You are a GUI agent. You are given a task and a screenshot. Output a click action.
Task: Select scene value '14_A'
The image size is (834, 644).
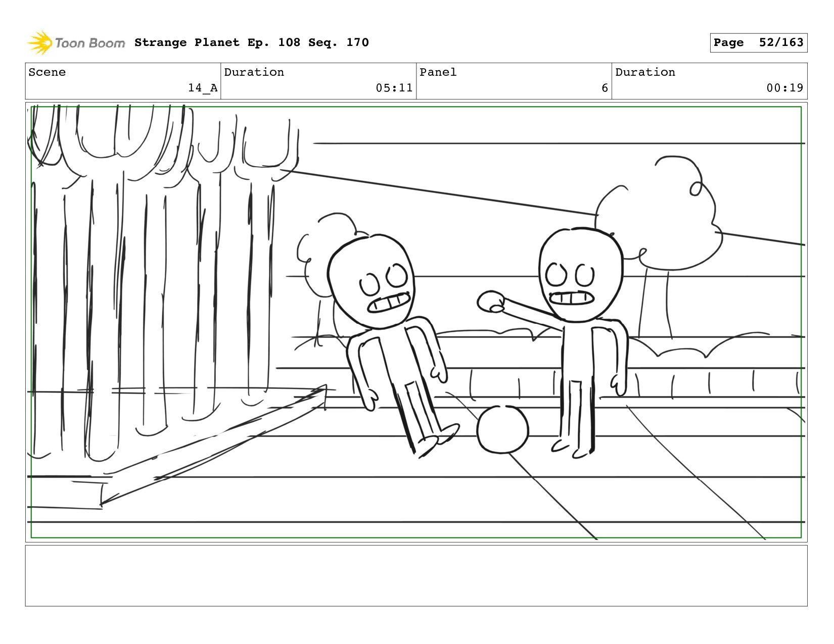click(x=203, y=88)
